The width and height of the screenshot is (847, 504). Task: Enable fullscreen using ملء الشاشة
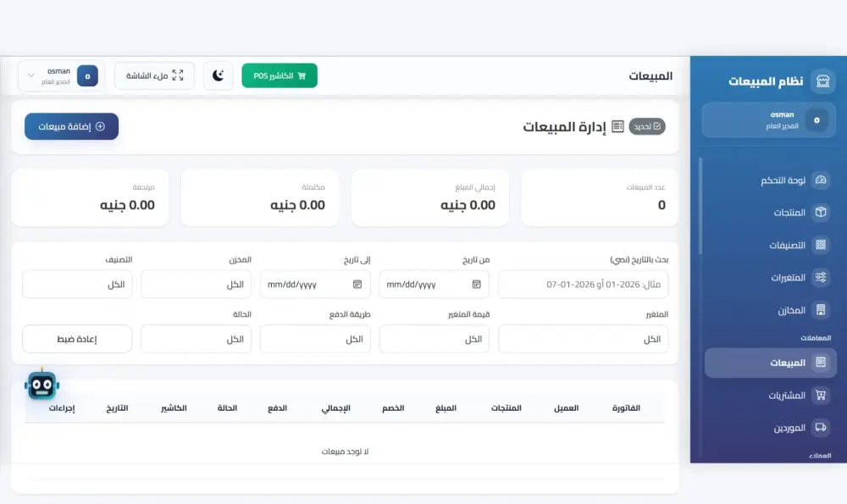point(154,75)
